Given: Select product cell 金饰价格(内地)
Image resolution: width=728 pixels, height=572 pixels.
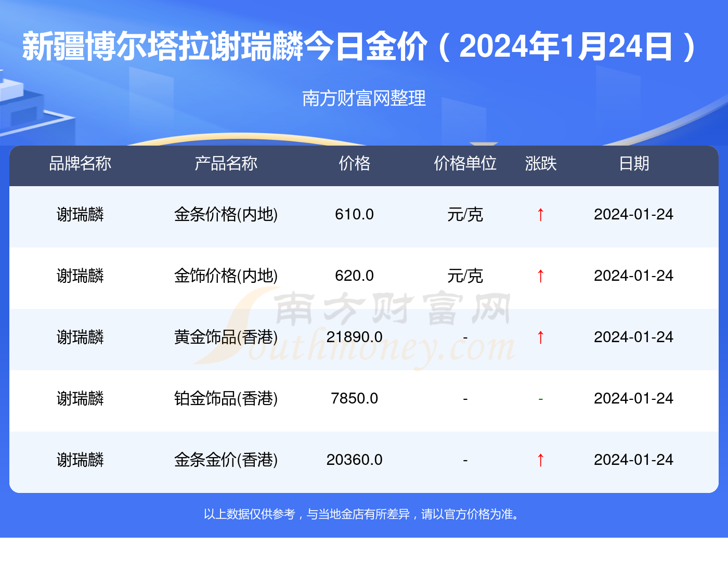Looking at the screenshot, I should (226, 276).
